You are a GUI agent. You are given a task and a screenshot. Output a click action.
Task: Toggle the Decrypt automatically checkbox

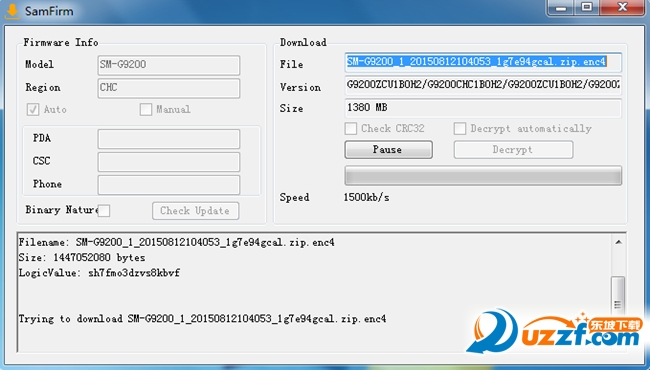[x=460, y=128]
